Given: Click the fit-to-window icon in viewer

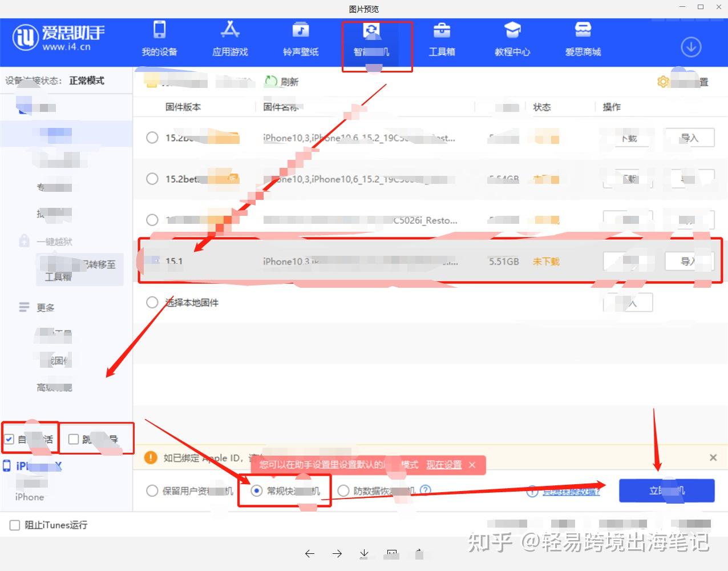Looking at the screenshot, I should [x=392, y=553].
